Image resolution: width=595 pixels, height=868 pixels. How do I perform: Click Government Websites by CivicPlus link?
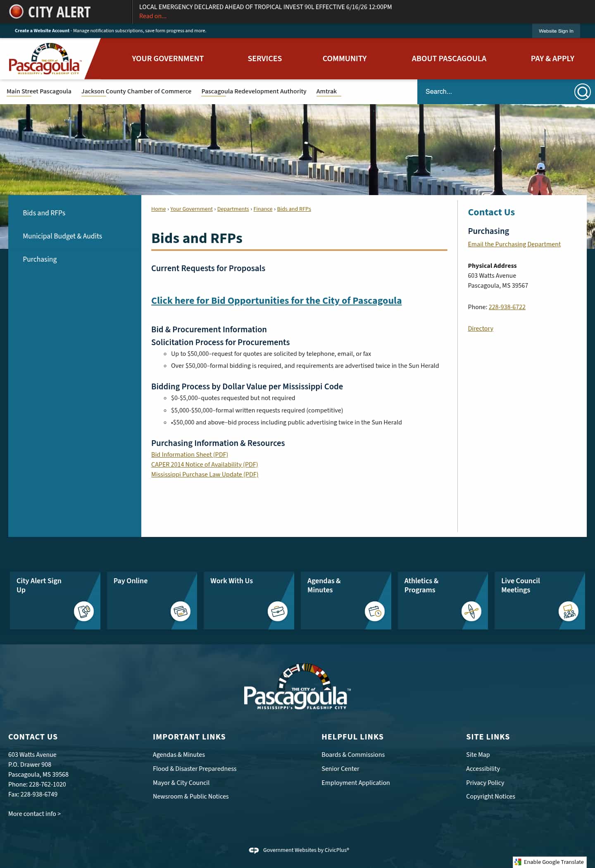point(306,850)
